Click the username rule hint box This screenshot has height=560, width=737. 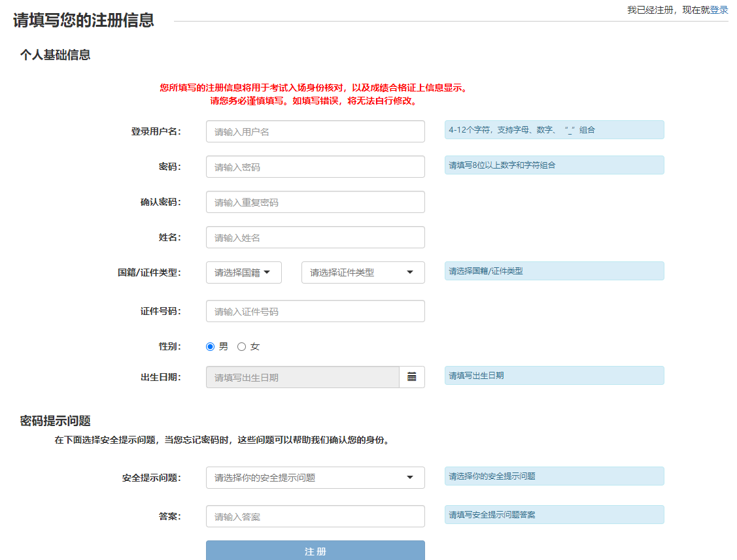tap(554, 130)
